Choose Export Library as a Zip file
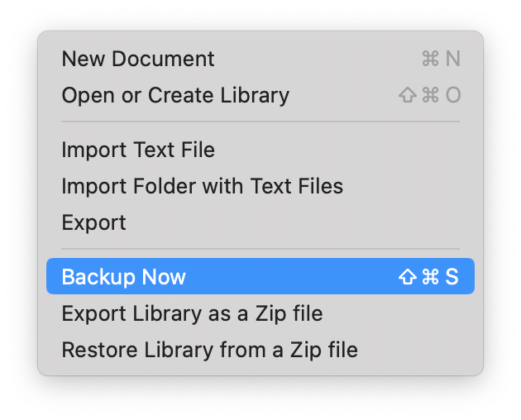The width and height of the screenshot is (521, 420). point(260,313)
